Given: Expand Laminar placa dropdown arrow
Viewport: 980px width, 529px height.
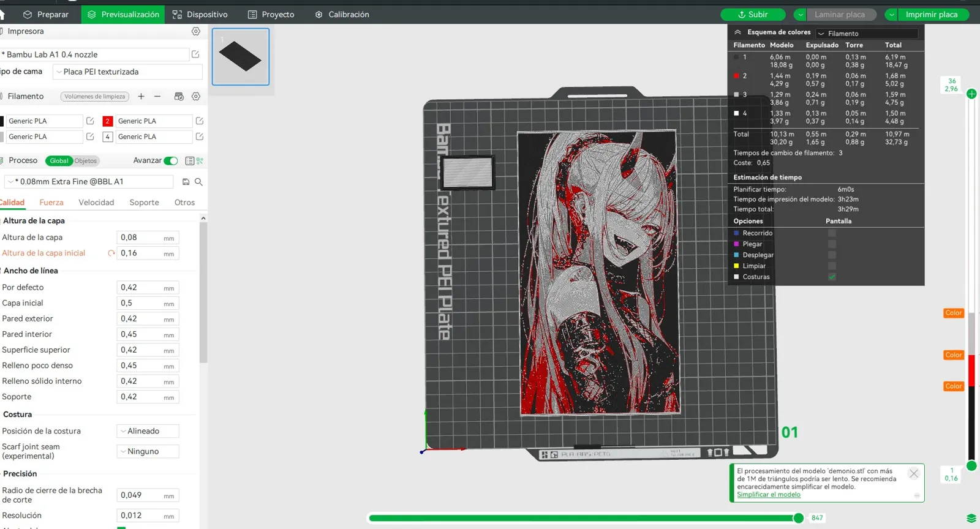Looking at the screenshot, I should point(800,15).
